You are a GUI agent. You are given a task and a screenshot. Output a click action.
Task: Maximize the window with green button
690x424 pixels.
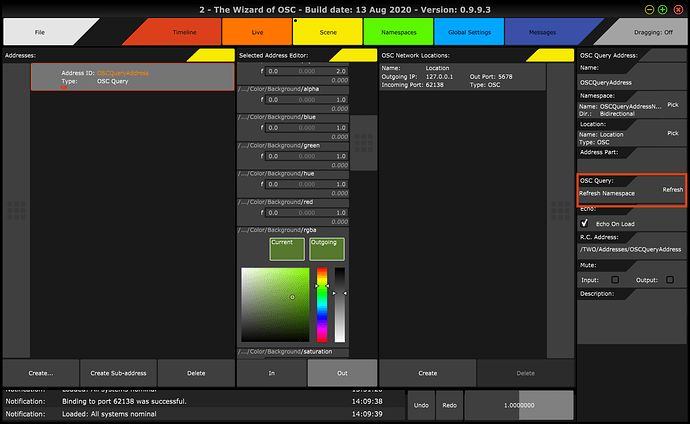(x=662, y=9)
